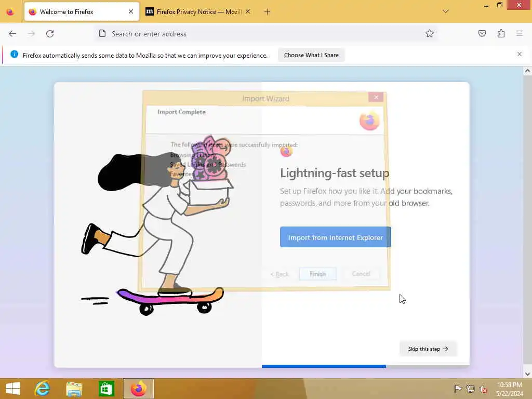Switch to the Welcome to Firefox tab
The height and width of the screenshot is (399, 532).
[x=82, y=12]
